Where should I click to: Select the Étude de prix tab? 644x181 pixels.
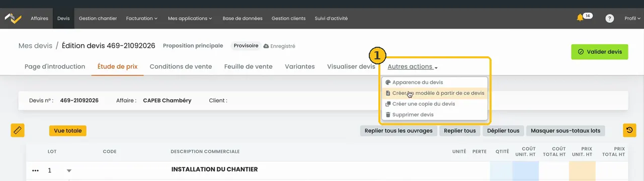click(x=117, y=66)
